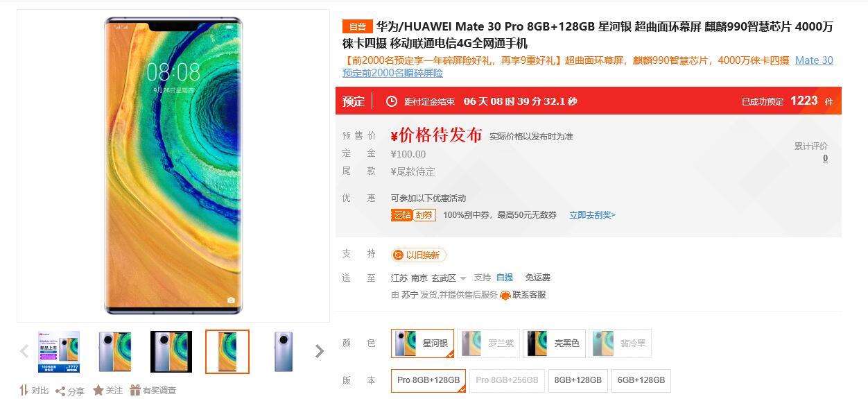Screen dimensions: 868x399
Task: Click the black background phone thumbnail
Action: click(x=171, y=352)
